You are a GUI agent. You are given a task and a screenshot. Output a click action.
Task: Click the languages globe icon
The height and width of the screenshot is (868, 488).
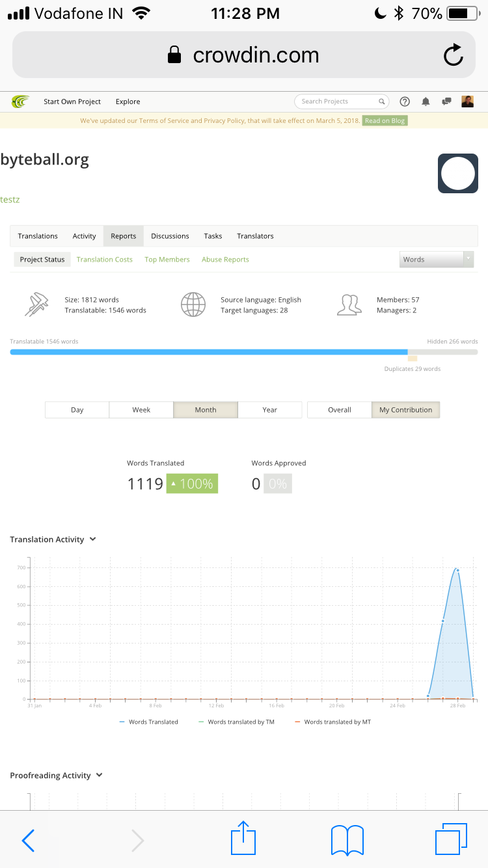click(193, 305)
